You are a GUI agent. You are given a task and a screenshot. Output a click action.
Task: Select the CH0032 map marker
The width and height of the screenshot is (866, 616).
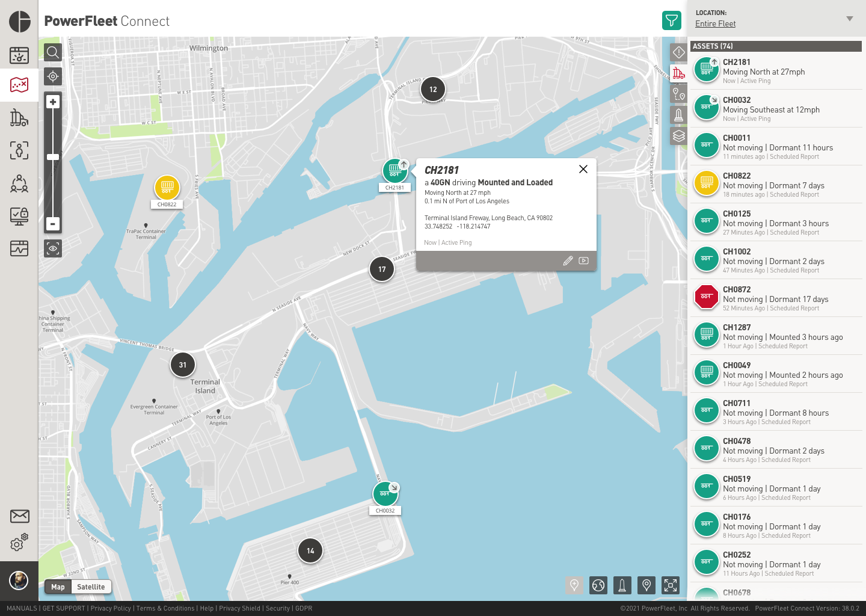point(385,494)
